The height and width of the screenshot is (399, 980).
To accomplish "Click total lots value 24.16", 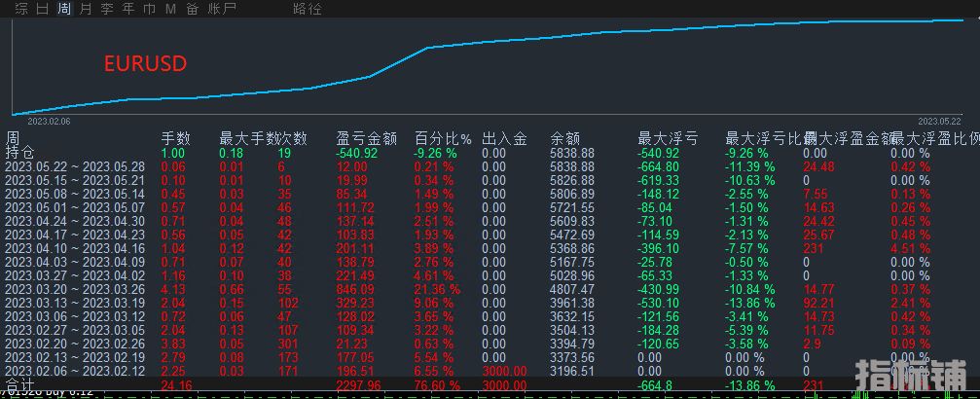I will pos(177,385).
